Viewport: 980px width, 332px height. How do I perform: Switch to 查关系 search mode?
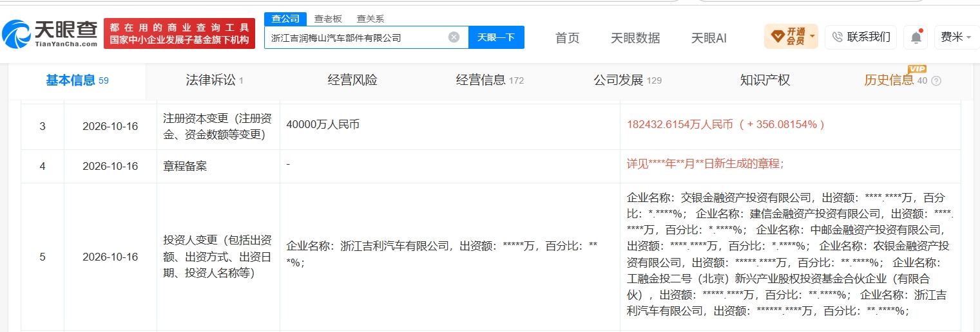[370, 19]
